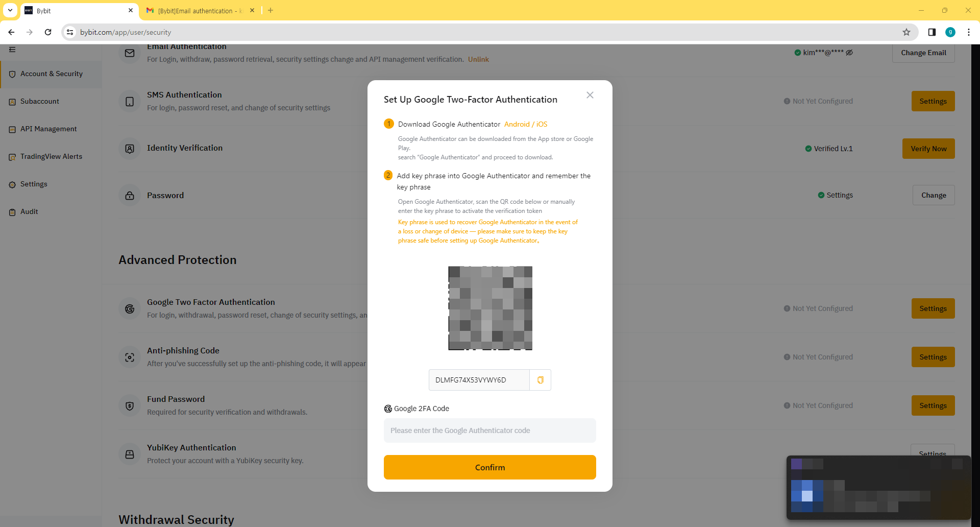
Task: View site information icon in address bar
Action: tap(70, 32)
